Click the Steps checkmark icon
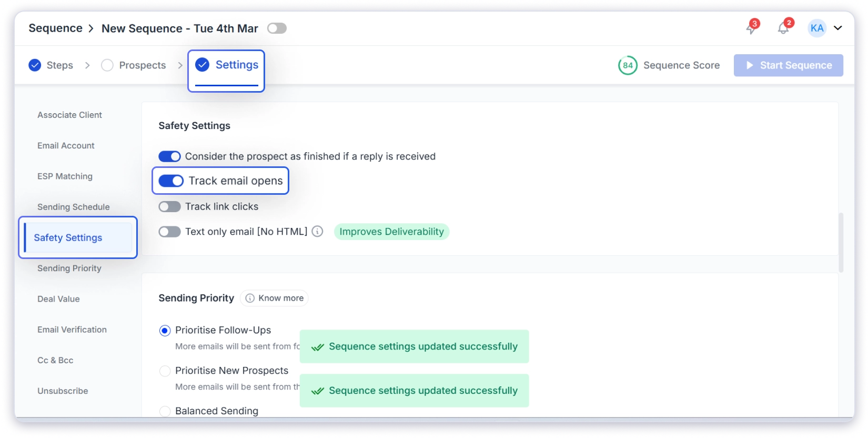The image size is (868, 438). pyautogui.click(x=35, y=65)
